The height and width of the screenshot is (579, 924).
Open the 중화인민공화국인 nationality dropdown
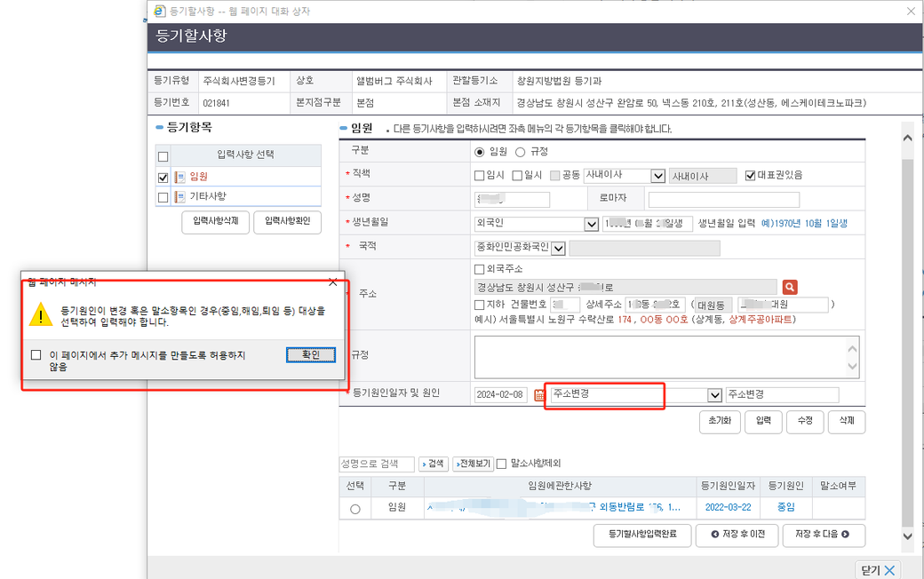click(x=558, y=248)
